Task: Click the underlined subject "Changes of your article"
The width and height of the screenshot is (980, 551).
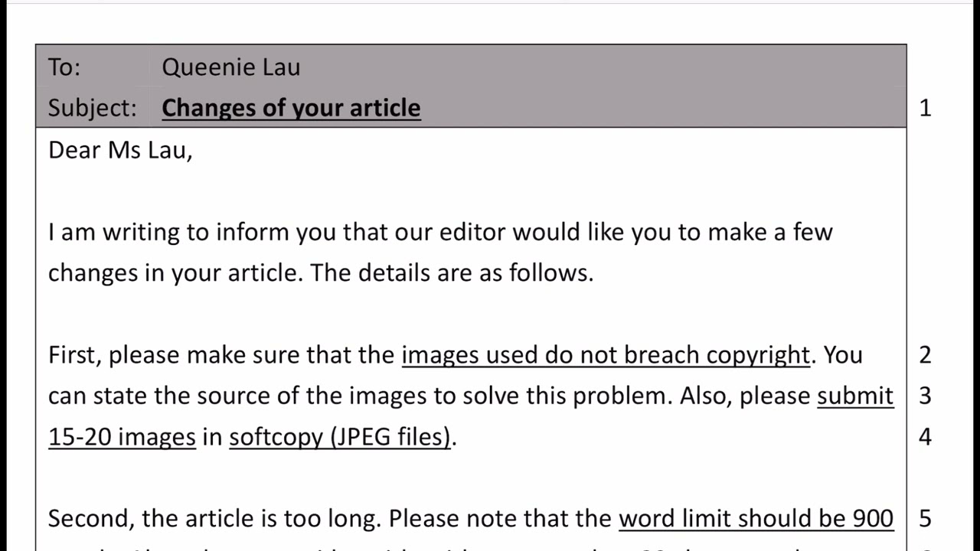Action: 291,108
